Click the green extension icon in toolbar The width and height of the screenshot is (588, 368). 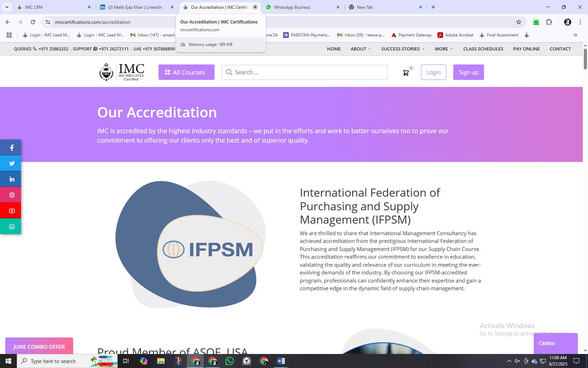coord(536,22)
